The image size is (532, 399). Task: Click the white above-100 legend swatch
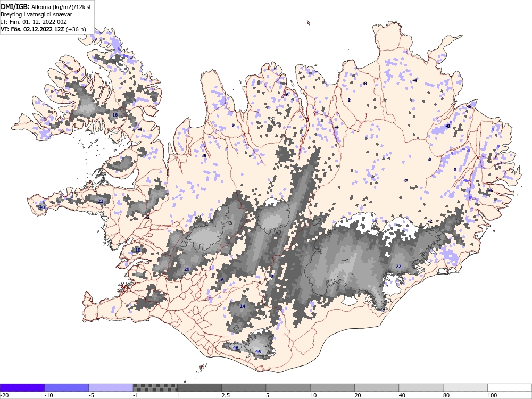pyautogui.click(x=510, y=387)
